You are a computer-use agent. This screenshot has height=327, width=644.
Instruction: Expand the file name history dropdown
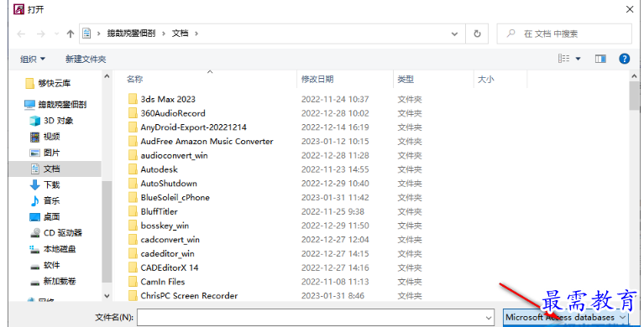tap(489, 318)
